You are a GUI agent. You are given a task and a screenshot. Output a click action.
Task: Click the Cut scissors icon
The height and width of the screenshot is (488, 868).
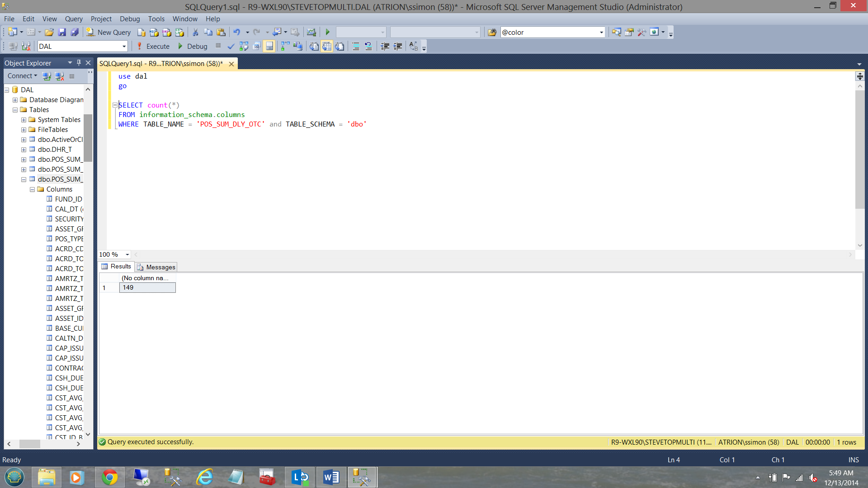[195, 32]
